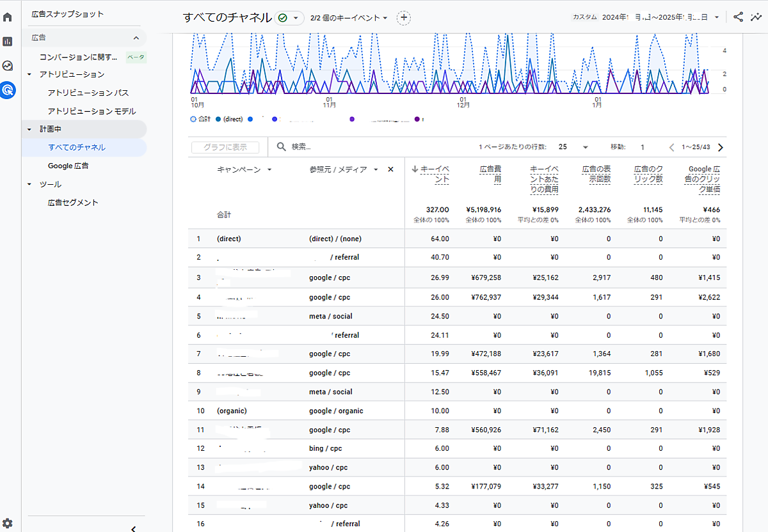Image resolution: width=768 pixels, height=532 pixels.
Task: Click the share report icon
Action: click(738, 17)
